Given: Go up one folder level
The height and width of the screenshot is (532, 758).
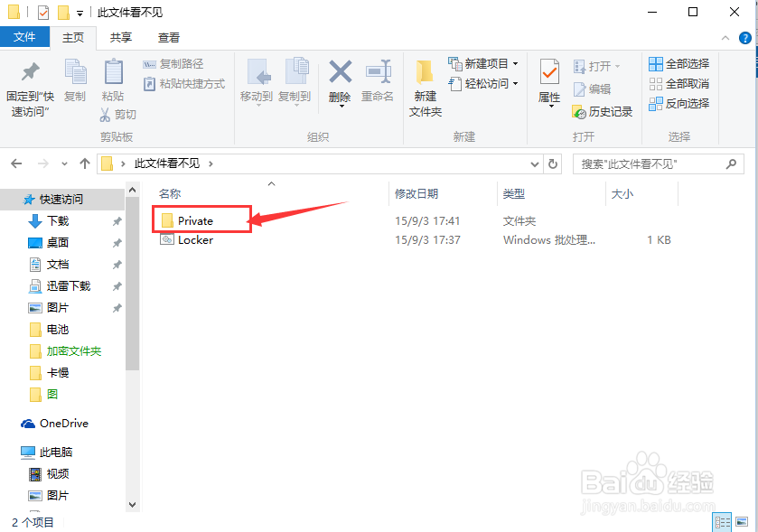Looking at the screenshot, I should click(85, 163).
